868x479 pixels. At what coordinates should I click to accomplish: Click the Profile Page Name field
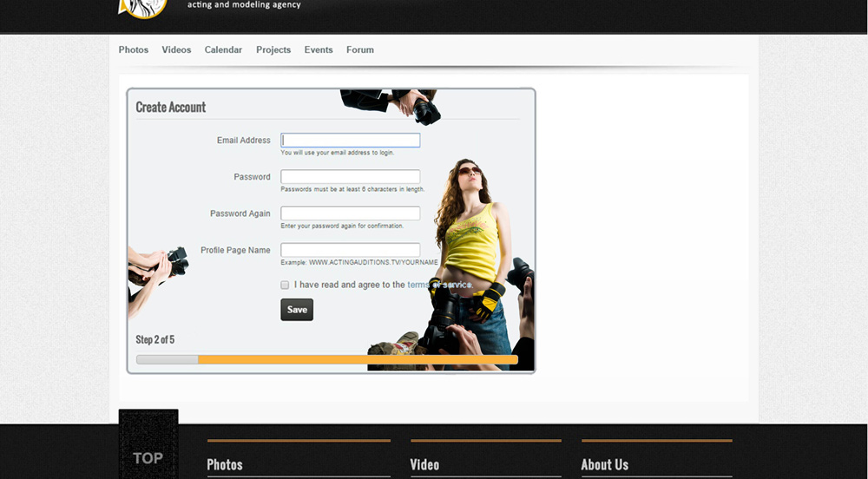click(351, 250)
